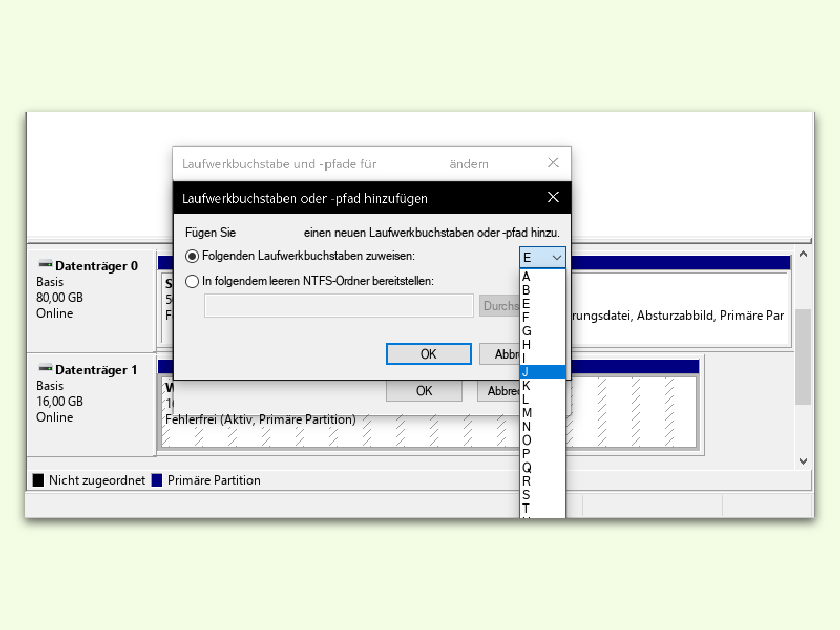Click the disk view scroll up arrow
The image size is (840, 630).
pos(803,255)
